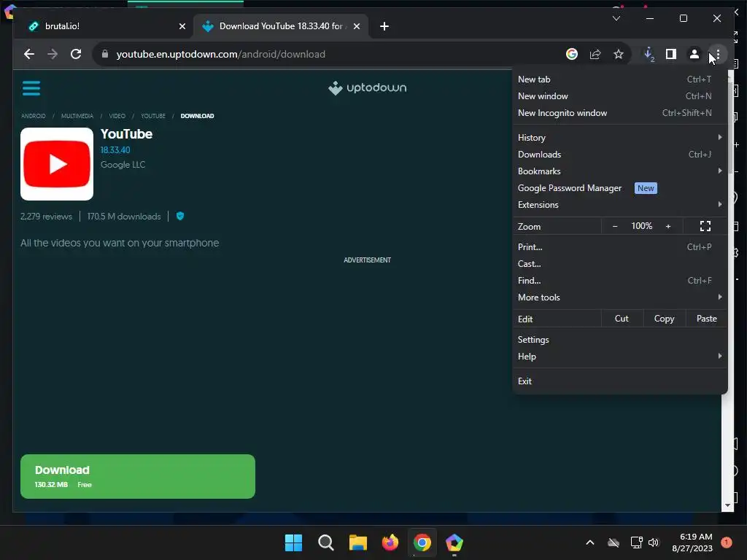Viewport: 747px width, 560px height.
Task: Open Uptodown hamburger menu
Action: coord(31,88)
